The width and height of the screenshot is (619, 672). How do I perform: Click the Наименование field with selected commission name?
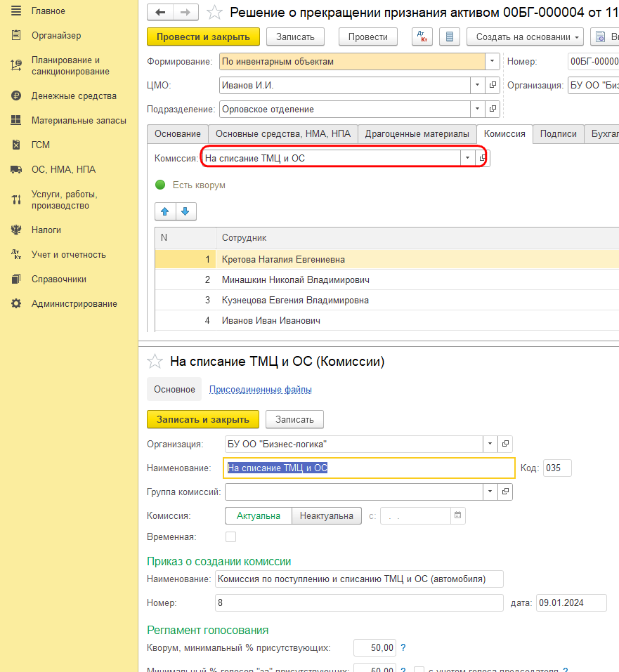(369, 468)
